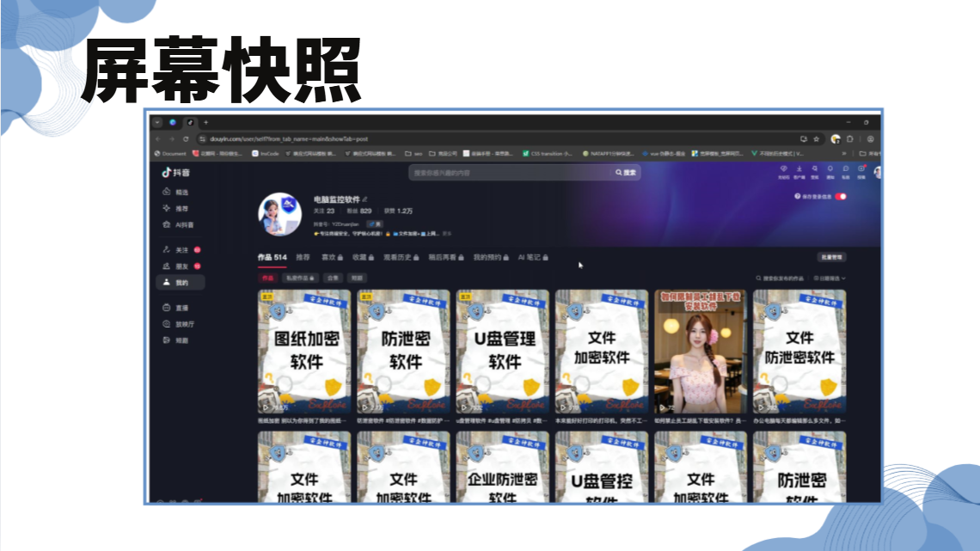Expand the 更多 link in profile bio

447,234
